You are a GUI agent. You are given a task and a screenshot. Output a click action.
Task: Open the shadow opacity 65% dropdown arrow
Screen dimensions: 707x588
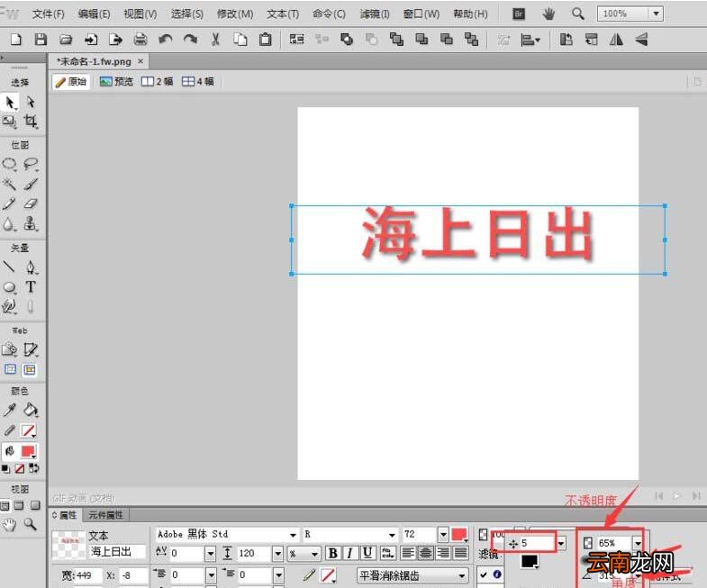[x=638, y=543]
